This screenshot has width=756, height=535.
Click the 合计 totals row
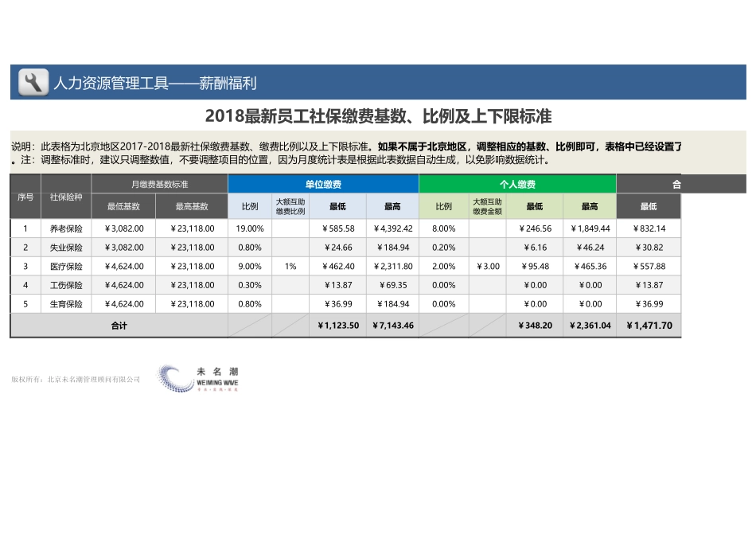click(119, 325)
